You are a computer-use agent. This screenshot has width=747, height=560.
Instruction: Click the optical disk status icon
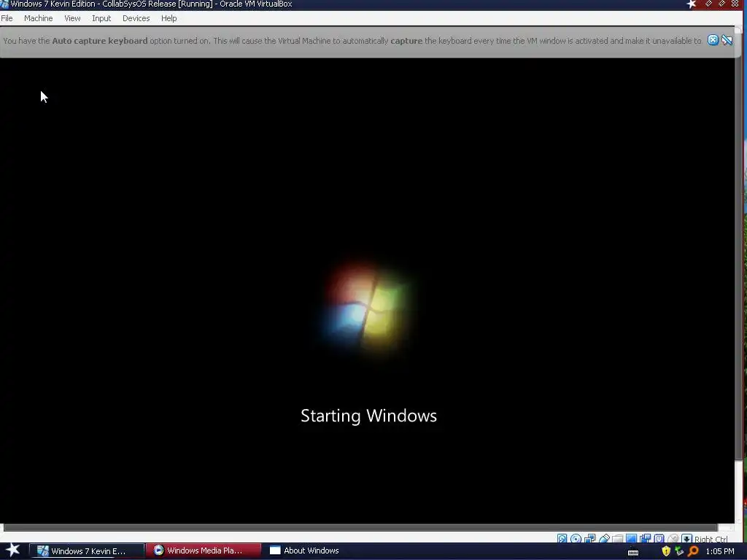(x=576, y=539)
